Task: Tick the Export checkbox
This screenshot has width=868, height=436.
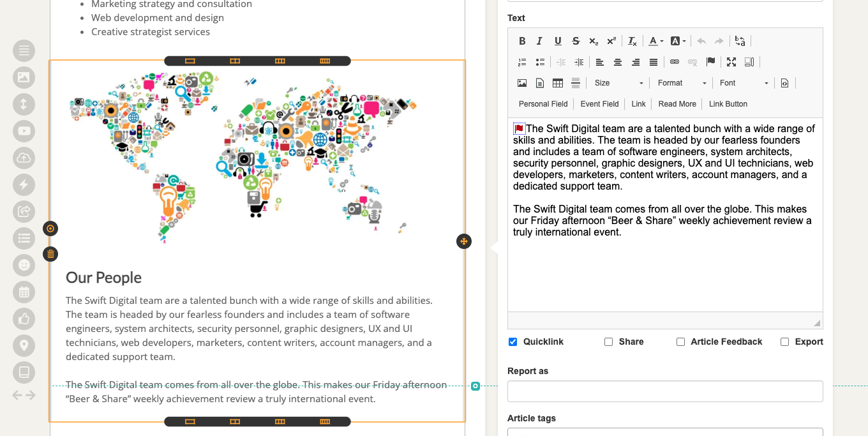Action: coord(784,342)
